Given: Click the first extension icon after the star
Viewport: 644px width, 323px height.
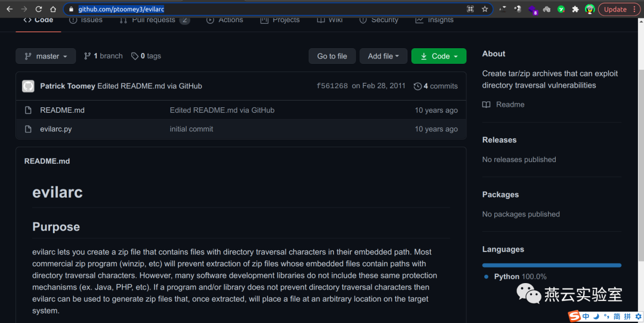Looking at the screenshot, I should pos(503,9).
